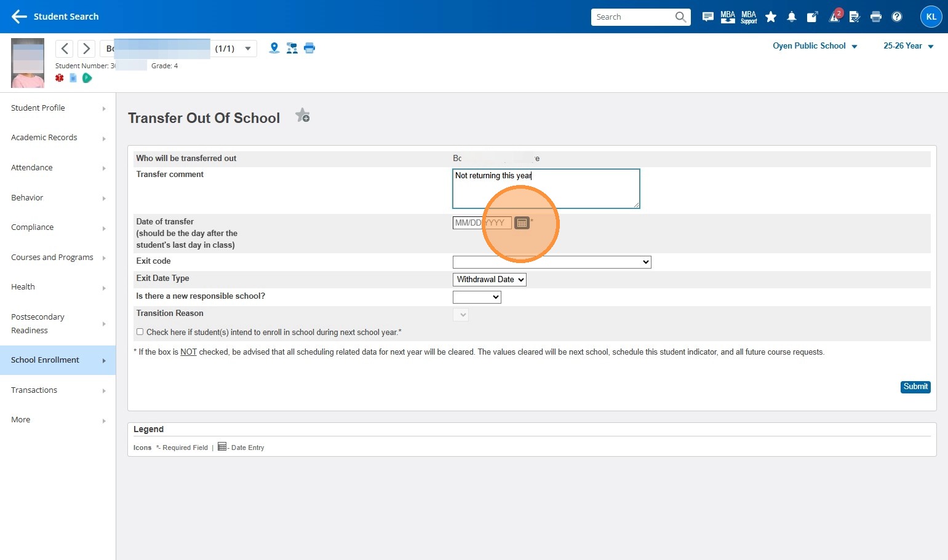
Task: Open the new responsible school dropdown
Action: (x=477, y=298)
